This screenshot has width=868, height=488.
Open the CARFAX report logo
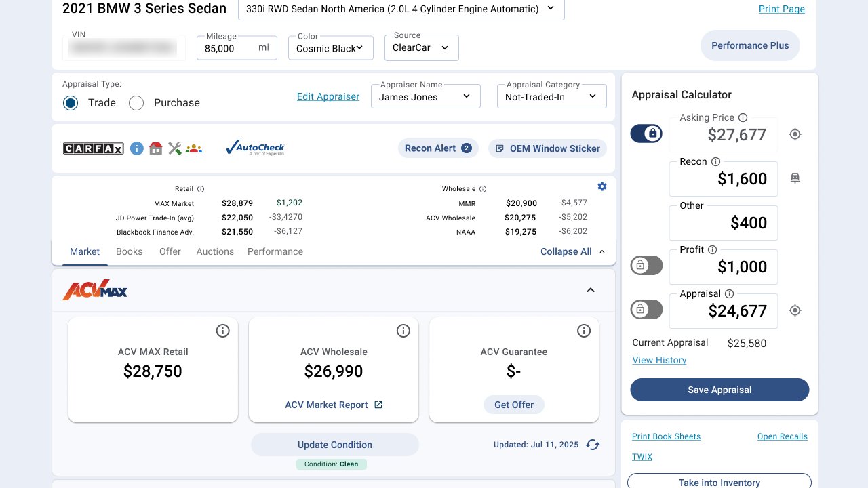(x=94, y=148)
